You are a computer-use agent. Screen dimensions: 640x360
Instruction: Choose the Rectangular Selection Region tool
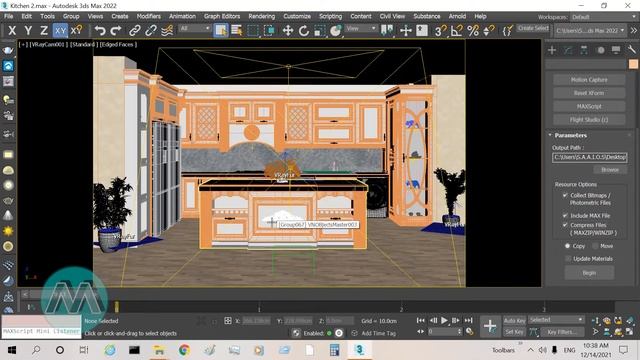(253, 31)
